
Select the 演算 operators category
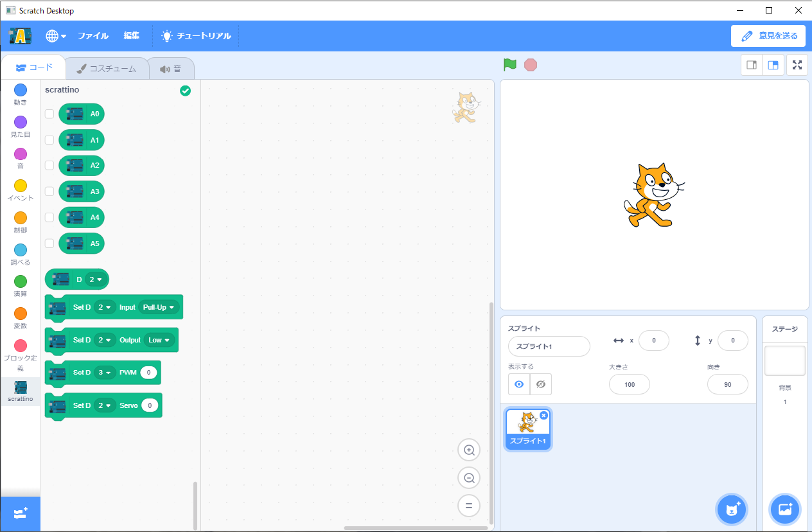[21, 286]
